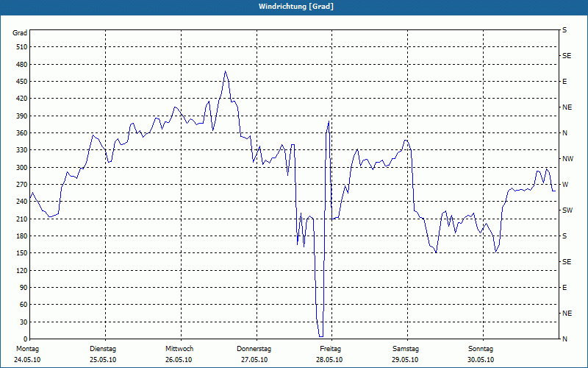Image resolution: width=588 pixels, height=368 pixels.
Task: Click the 450 y-axis value
Action: tap(22, 82)
